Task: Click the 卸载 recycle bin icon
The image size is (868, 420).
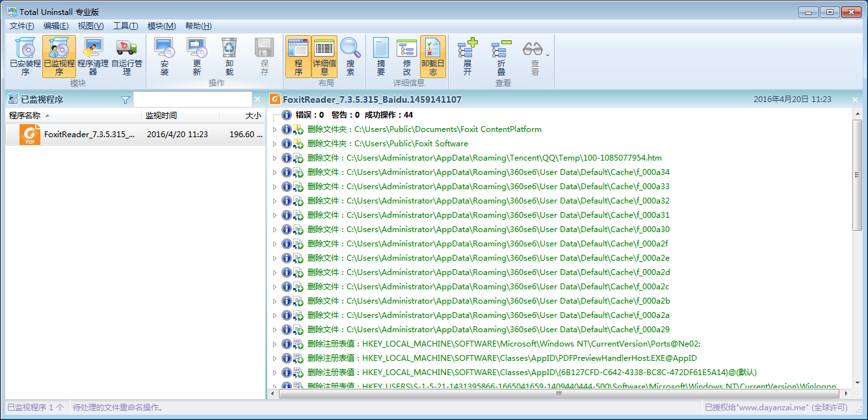Action: 230,57
